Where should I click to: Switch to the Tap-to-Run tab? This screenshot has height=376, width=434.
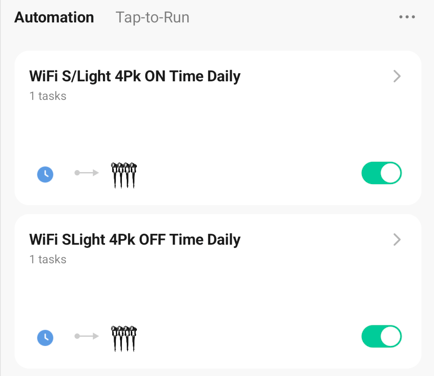click(152, 17)
